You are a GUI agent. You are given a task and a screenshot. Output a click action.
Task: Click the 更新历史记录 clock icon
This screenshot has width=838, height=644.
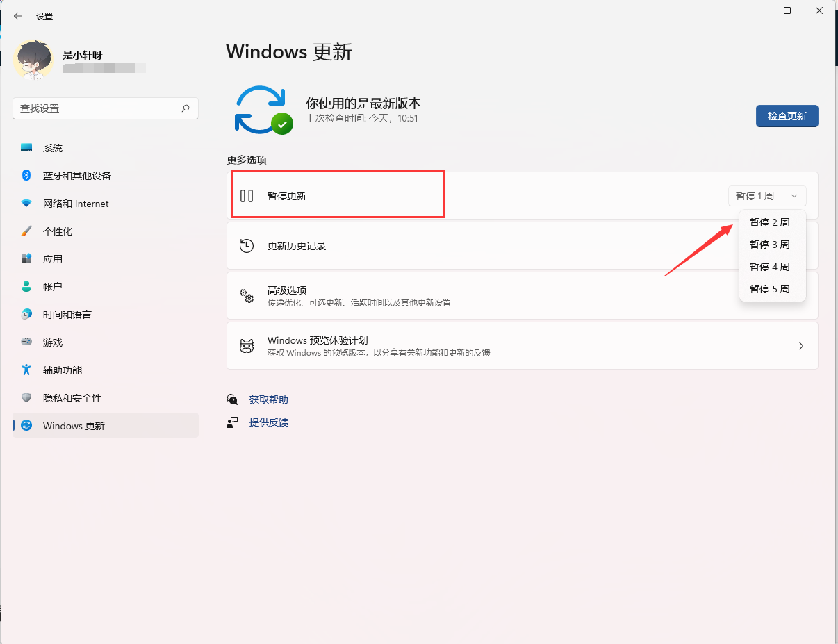point(247,245)
